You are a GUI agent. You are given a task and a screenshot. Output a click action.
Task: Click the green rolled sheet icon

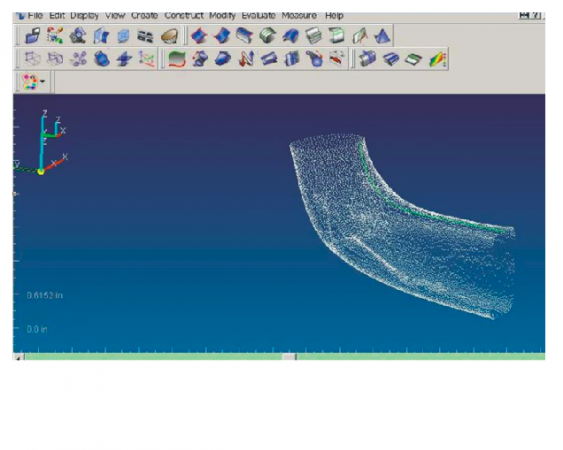(x=336, y=36)
